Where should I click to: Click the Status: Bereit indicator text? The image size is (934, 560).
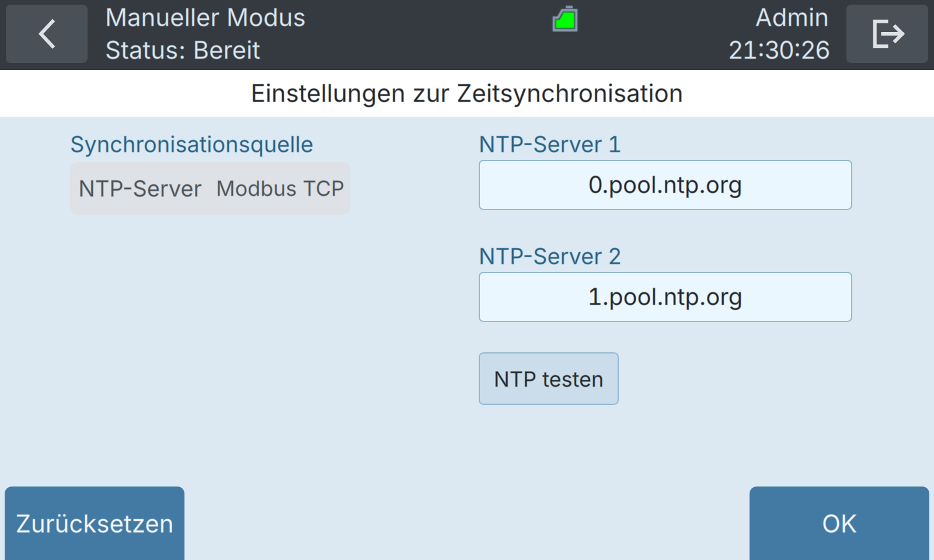point(183,50)
